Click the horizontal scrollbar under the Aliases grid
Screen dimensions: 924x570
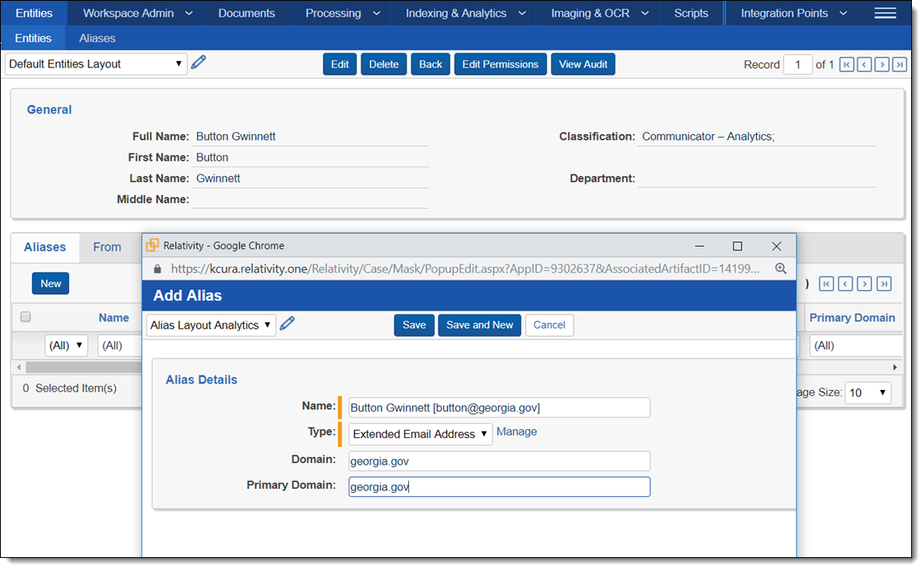pyautogui.click(x=80, y=367)
